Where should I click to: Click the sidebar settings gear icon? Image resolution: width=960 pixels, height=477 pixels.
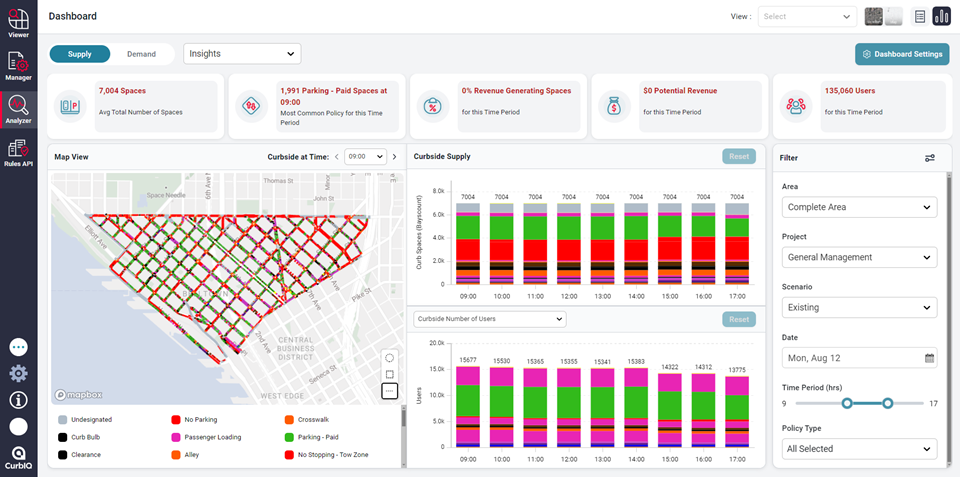(18, 374)
